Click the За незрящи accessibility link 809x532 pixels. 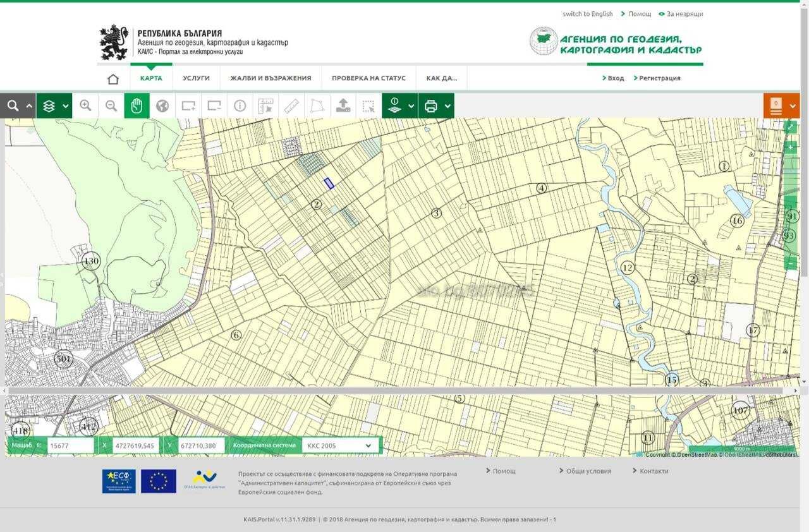coord(684,14)
